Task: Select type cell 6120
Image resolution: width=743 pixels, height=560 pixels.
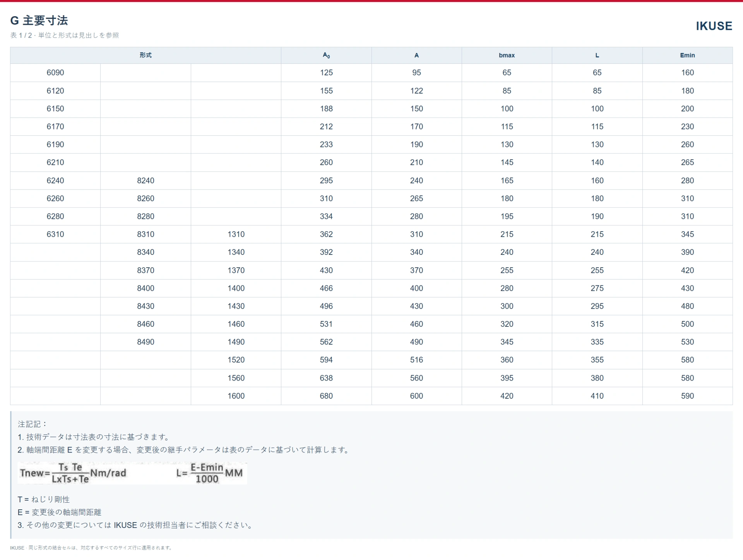Action: coord(55,91)
